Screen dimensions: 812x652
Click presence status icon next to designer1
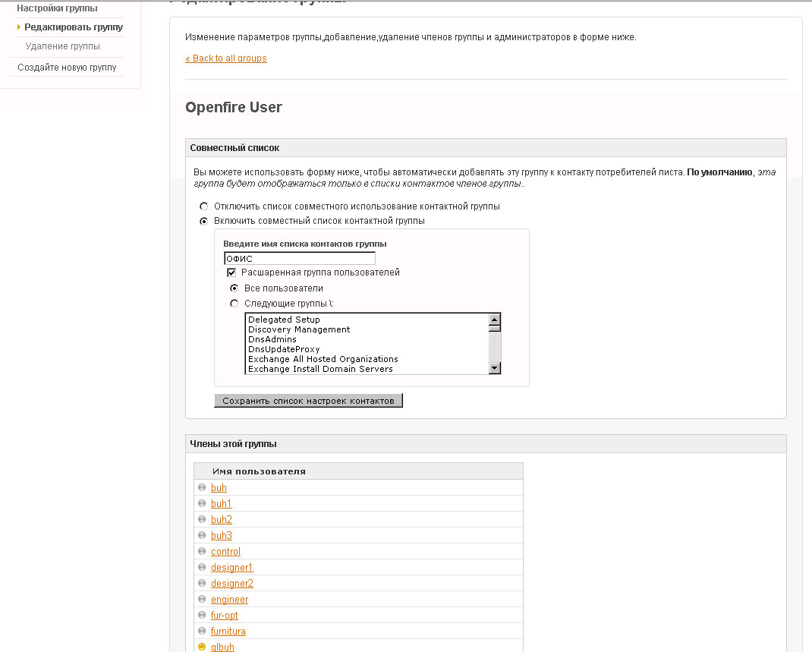coord(202,568)
